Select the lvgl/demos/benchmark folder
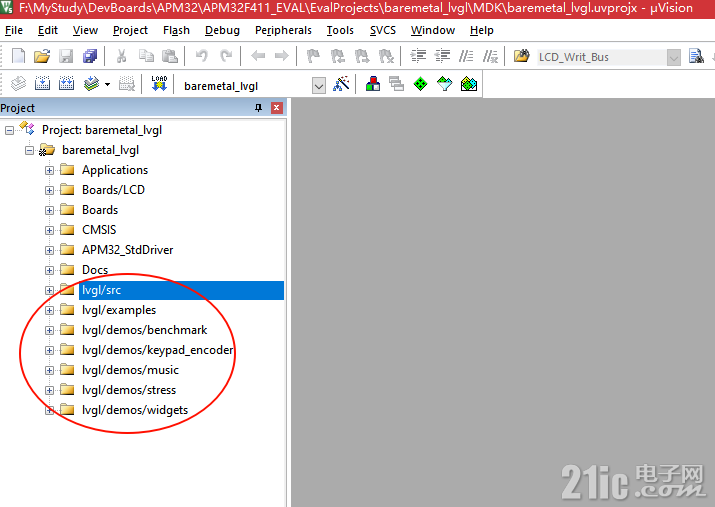The height and width of the screenshot is (507, 715). (x=145, y=330)
